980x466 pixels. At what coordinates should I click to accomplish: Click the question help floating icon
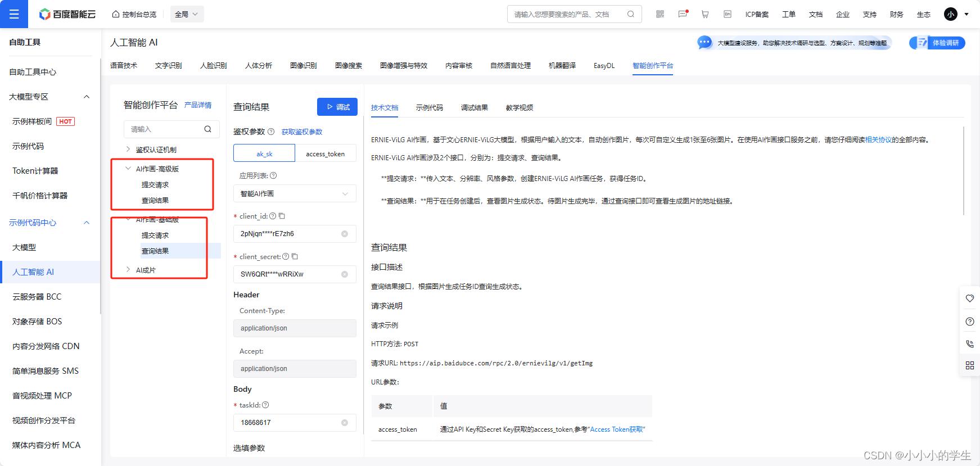pos(970,322)
